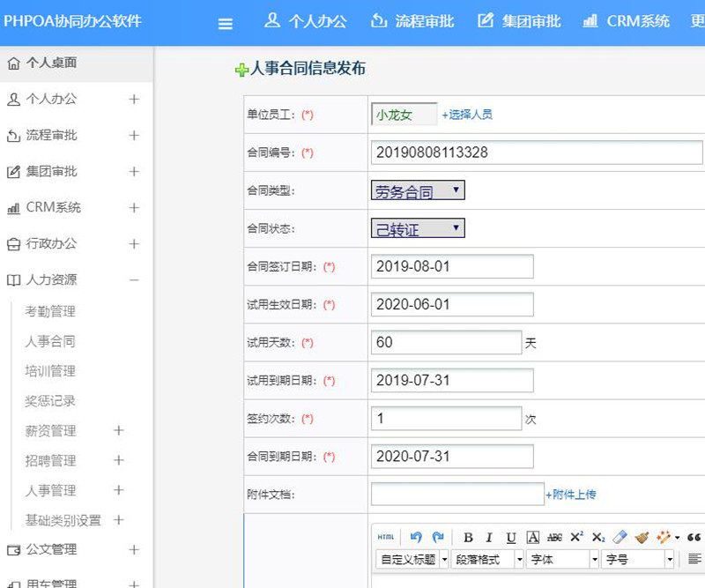Click the eraser icon to clear formatting

pos(619,536)
